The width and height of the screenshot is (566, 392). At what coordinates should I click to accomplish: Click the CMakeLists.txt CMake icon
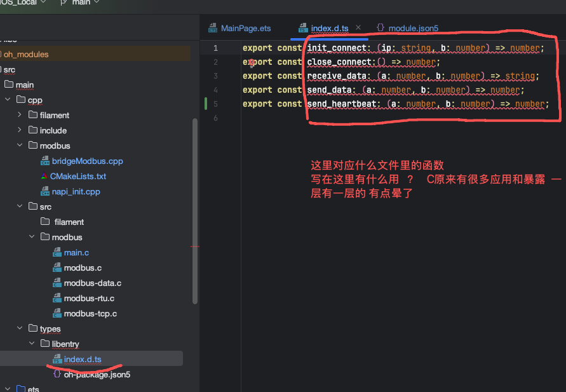point(44,177)
